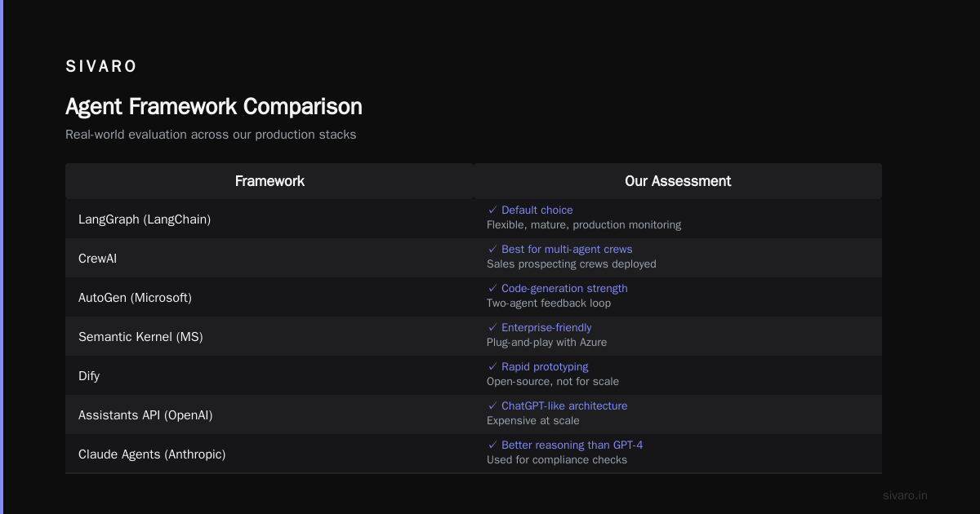
Task: Click the checkmark beside Default choice
Action: pos(492,210)
